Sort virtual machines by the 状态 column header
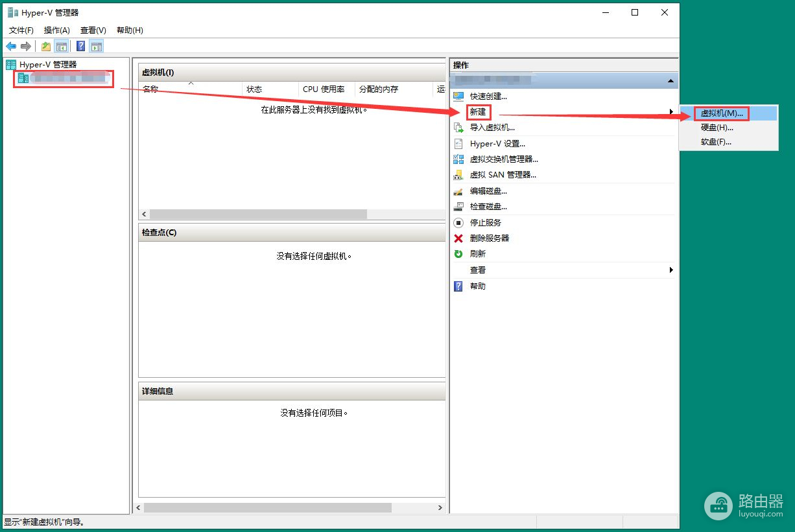This screenshot has width=795, height=532. point(254,89)
